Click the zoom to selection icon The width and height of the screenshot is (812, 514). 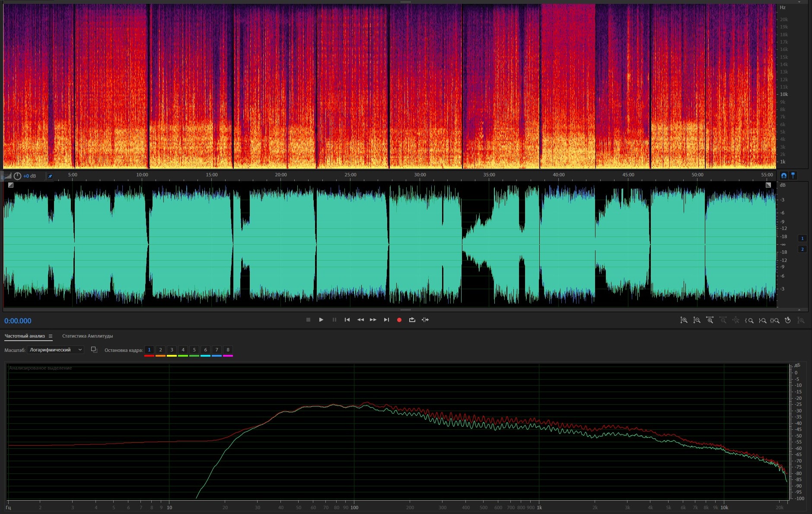(775, 320)
